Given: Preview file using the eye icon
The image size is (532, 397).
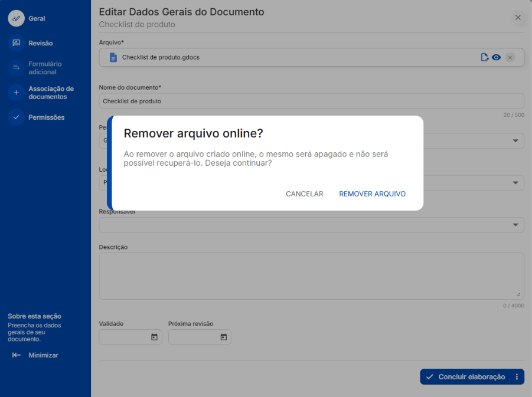Looking at the screenshot, I should [x=497, y=57].
